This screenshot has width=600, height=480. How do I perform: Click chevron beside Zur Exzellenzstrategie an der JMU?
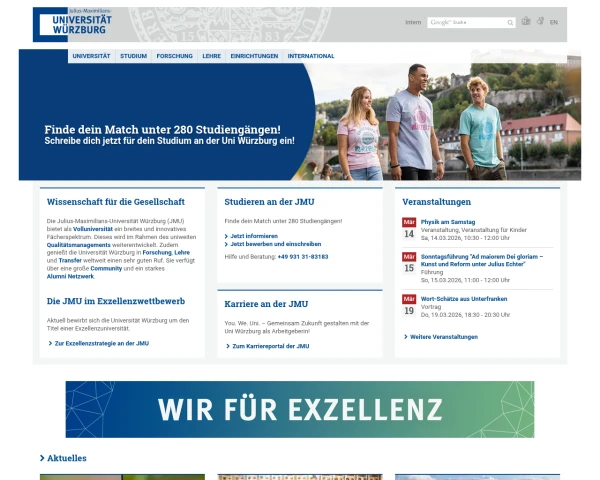click(x=50, y=343)
